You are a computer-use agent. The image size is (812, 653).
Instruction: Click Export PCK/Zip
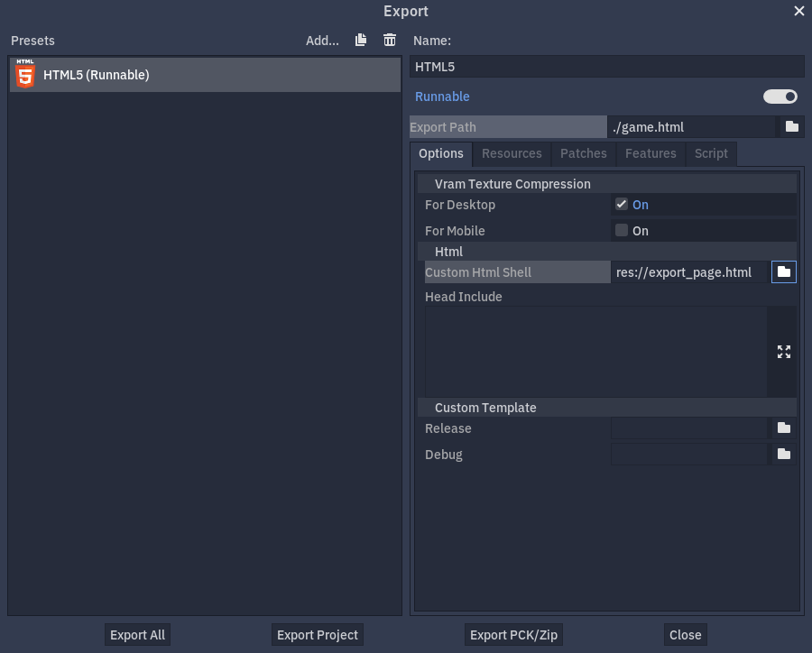click(513, 634)
